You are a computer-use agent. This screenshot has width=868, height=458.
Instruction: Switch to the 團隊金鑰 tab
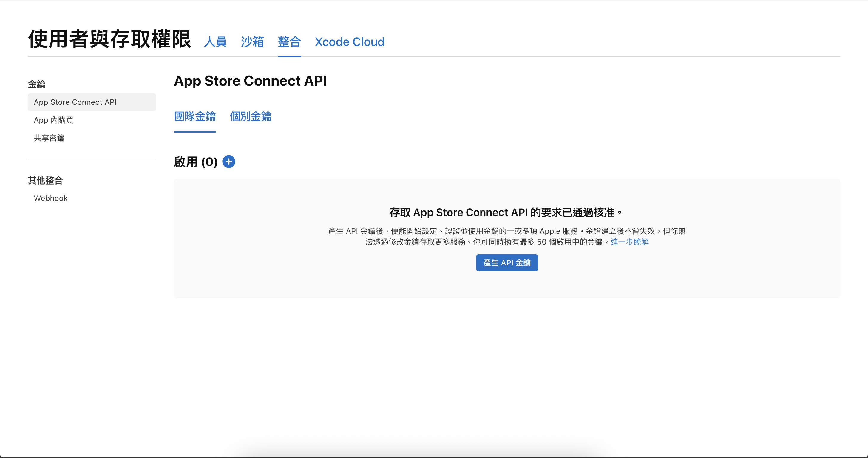pos(195,116)
